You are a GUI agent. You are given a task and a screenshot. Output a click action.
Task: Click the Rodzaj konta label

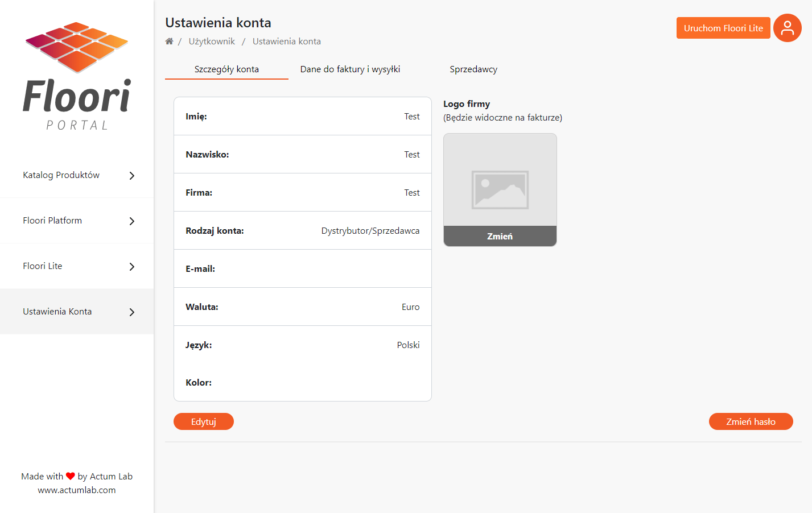[x=215, y=231]
